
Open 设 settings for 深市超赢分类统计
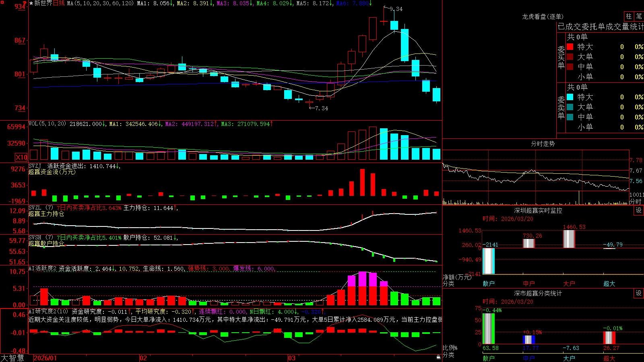[639, 293]
